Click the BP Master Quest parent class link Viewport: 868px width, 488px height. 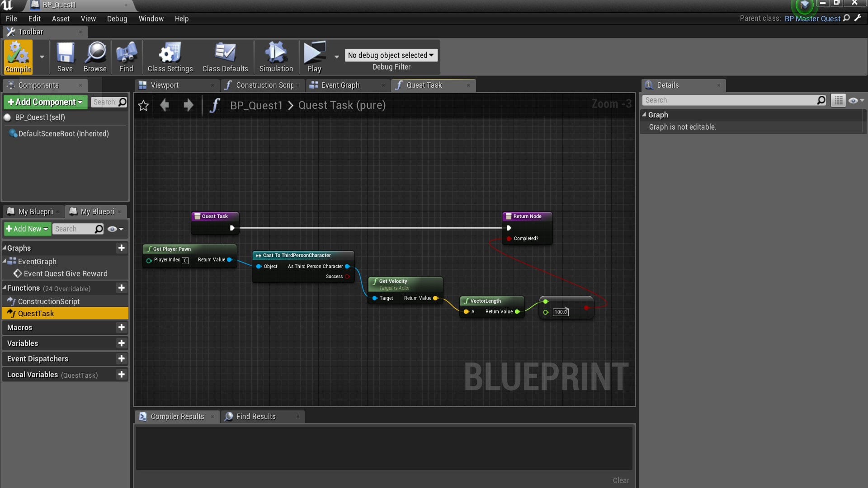[812, 19]
